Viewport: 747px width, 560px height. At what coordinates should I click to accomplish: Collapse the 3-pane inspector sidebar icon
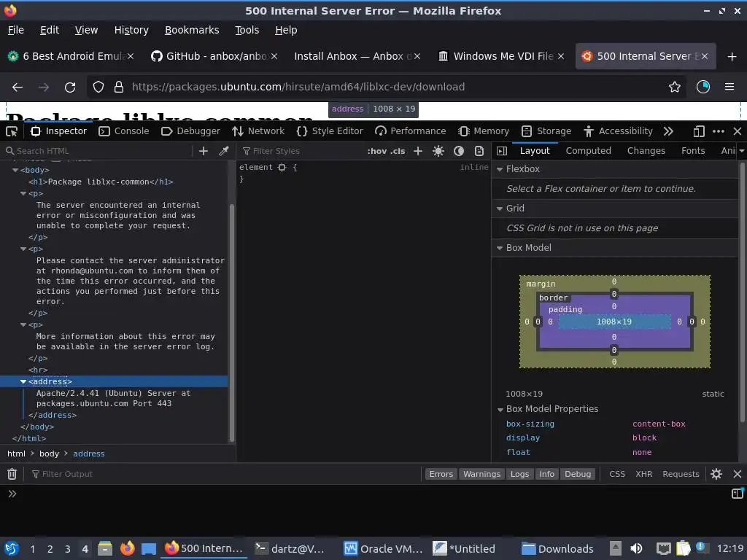(x=502, y=151)
